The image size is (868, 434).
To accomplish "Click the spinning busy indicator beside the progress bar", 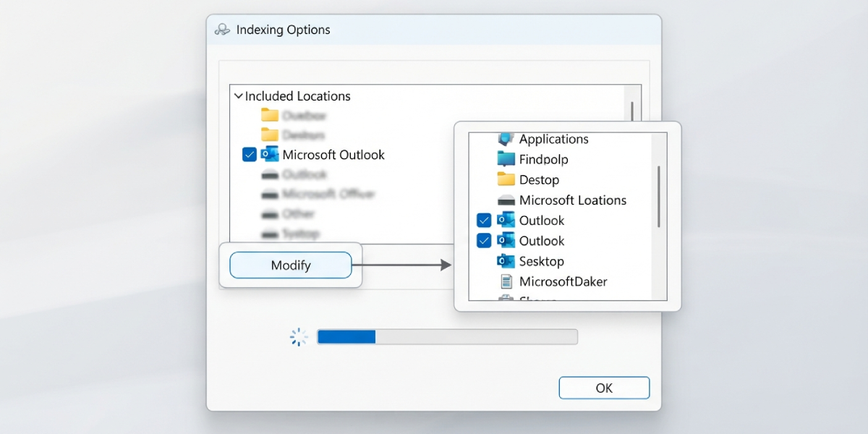I will tap(299, 336).
